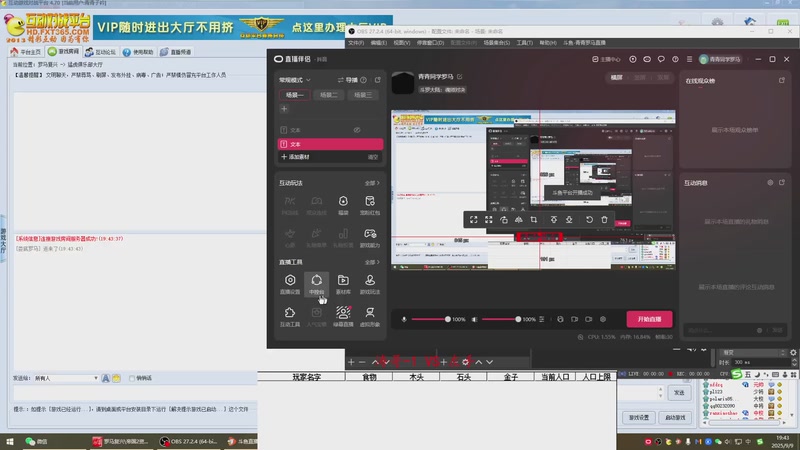This screenshot has height=450, width=800.
Task: Move source layer down in the preview toolbar
Action: pyautogui.click(x=569, y=219)
